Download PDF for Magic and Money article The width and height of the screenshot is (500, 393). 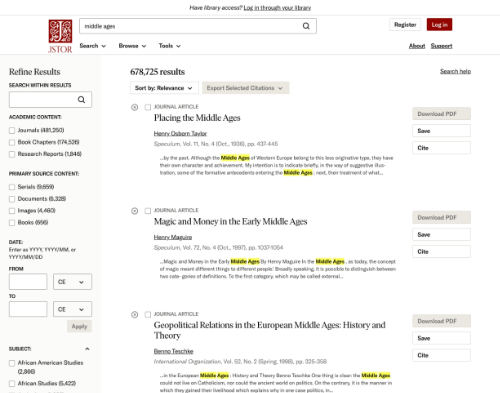[441, 217]
